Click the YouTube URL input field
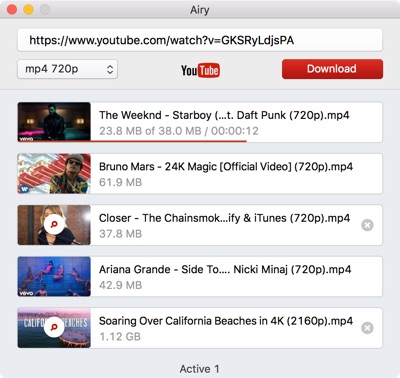 pyautogui.click(x=200, y=40)
